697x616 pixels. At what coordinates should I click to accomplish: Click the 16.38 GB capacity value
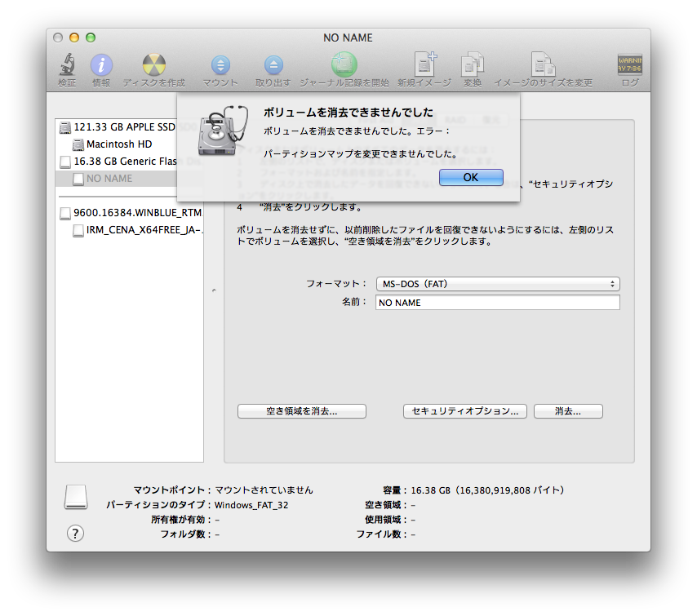pyautogui.click(x=487, y=490)
